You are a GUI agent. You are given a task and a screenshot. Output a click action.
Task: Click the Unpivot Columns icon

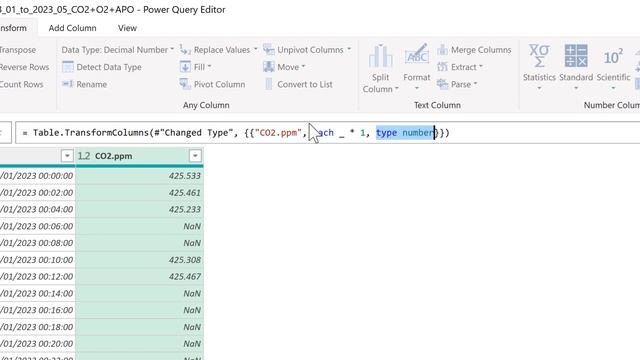(269, 50)
